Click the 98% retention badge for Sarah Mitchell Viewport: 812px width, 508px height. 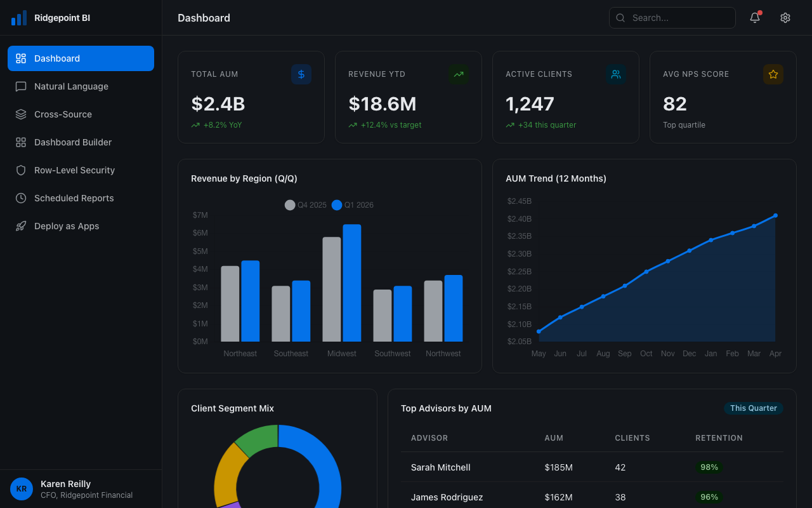[x=709, y=467]
